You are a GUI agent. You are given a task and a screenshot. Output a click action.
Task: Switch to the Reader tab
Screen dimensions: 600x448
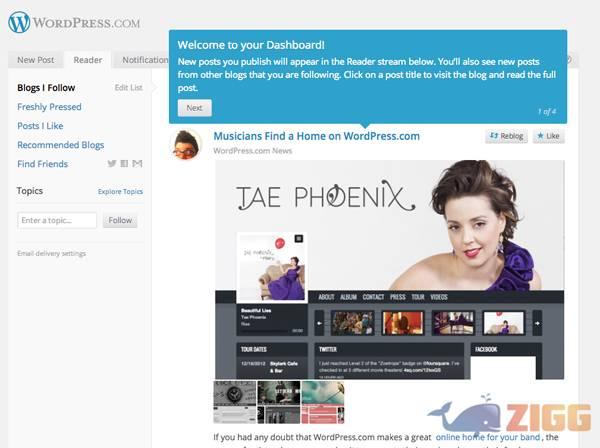click(88, 60)
